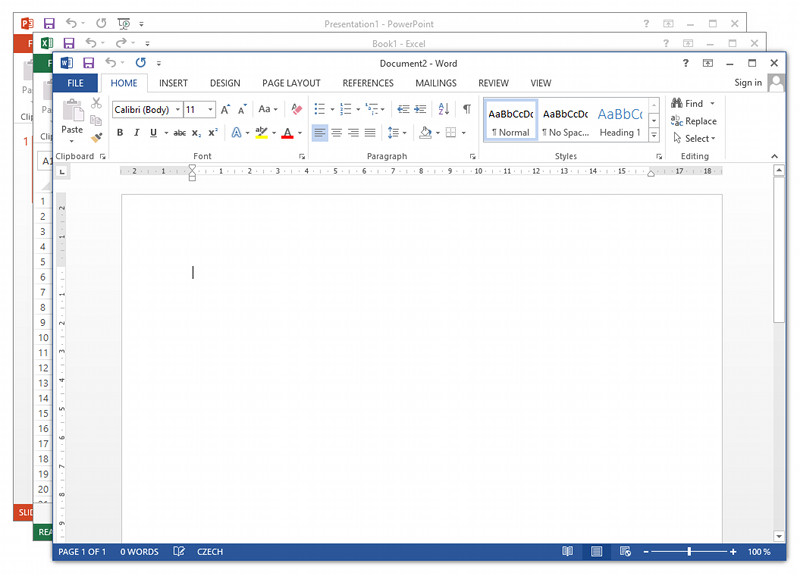
Task: Open the proofing errors book icon in status bar
Action: point(179,552)
